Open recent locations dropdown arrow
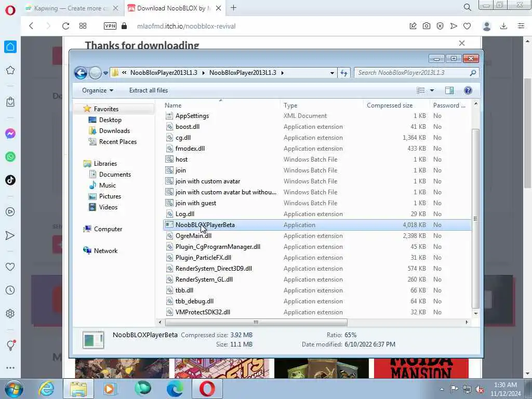Screen dimensions: 532x399 (106, 73)
